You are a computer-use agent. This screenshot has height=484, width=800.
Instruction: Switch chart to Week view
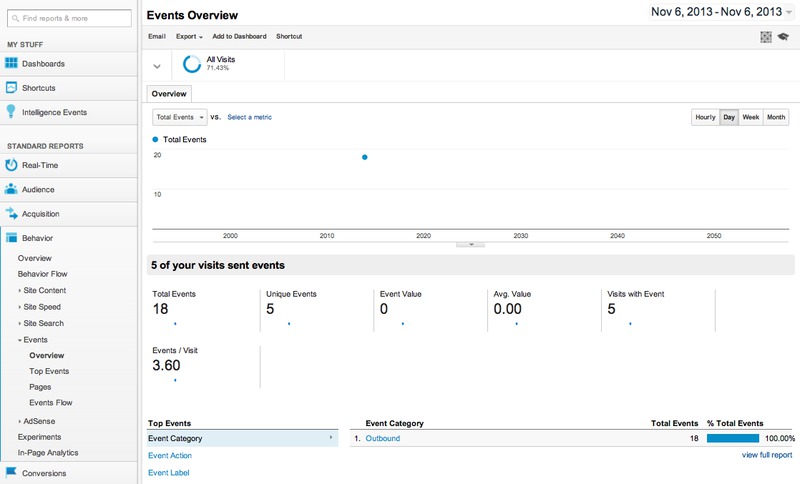click(751, 117)
